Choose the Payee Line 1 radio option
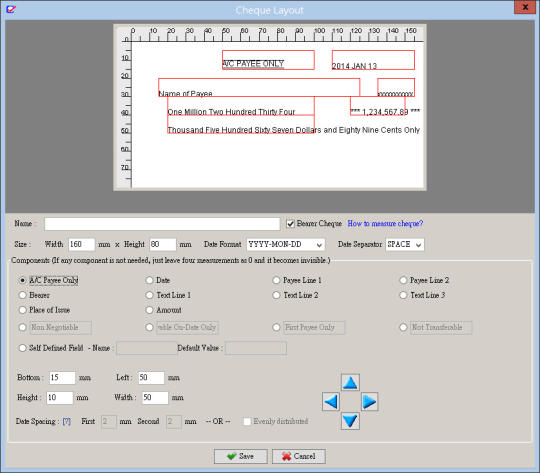The image size is (540, 473). tap(276, 280)
